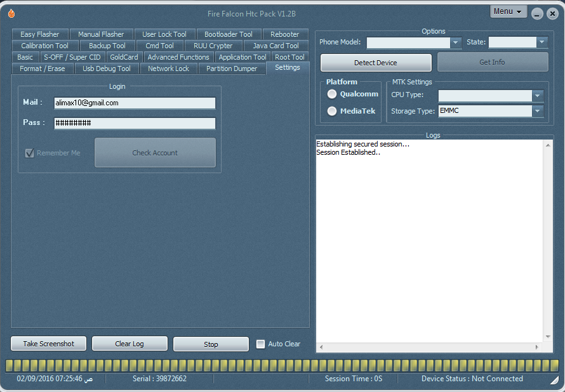
Task: Click the Session Time status entry
Action: click(354, 379)
